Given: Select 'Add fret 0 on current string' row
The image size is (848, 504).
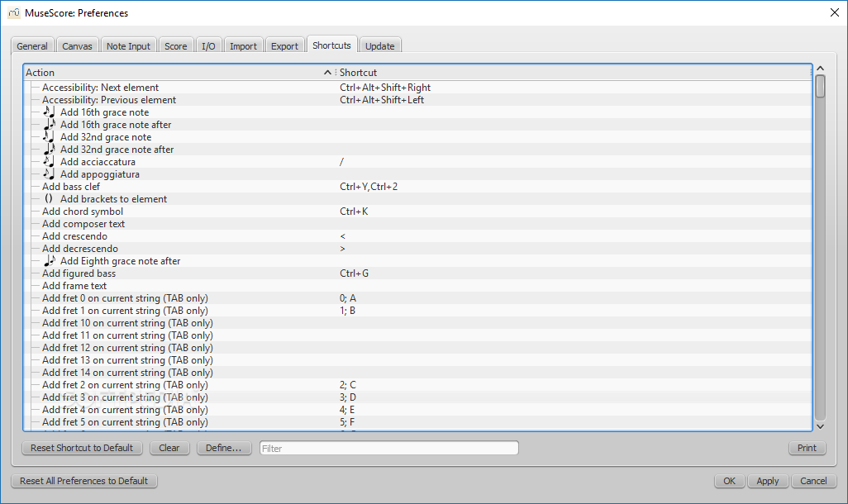Looking at the screenshot, I should [417, 298].
